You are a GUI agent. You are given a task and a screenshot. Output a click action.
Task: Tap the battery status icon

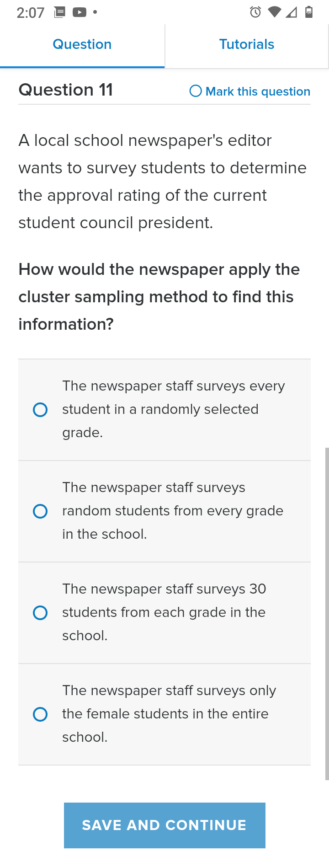(x=309, y=12)
